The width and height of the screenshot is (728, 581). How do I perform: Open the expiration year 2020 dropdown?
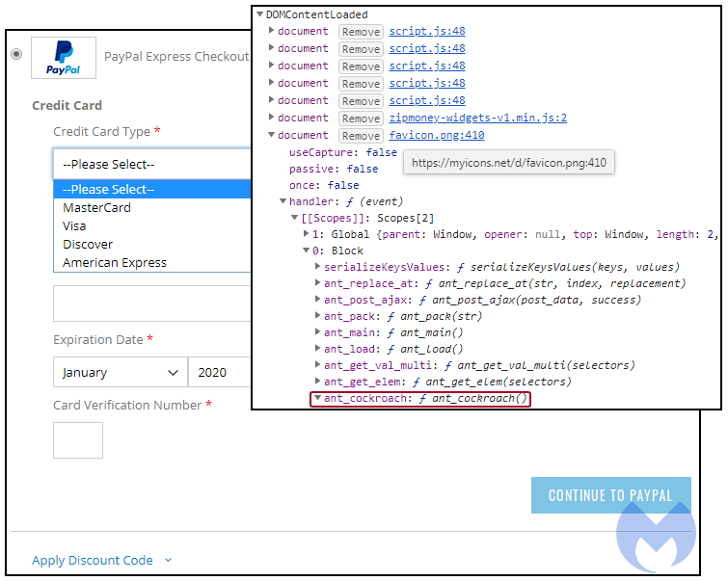[220, 372]
